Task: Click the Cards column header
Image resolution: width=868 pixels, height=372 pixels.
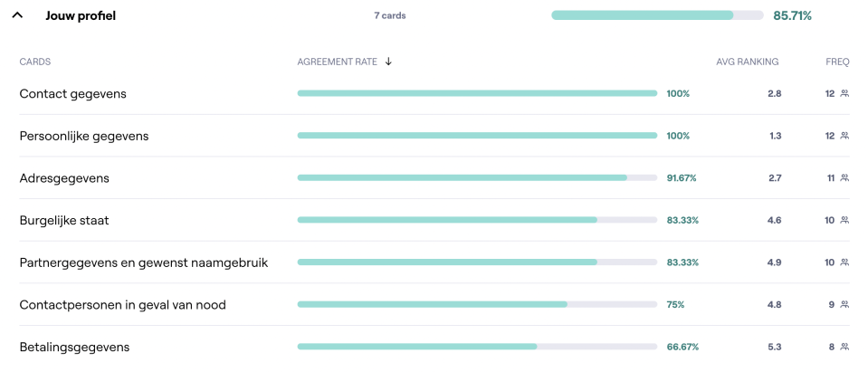Action: pos(35,62)
